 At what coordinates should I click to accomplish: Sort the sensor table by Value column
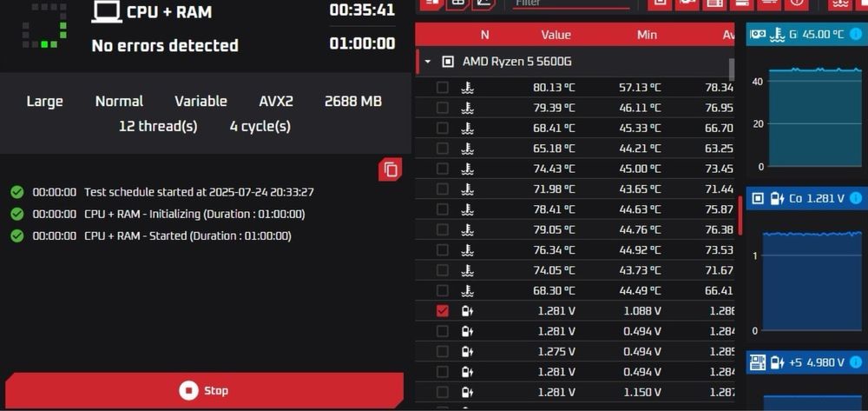pos(556,35)
